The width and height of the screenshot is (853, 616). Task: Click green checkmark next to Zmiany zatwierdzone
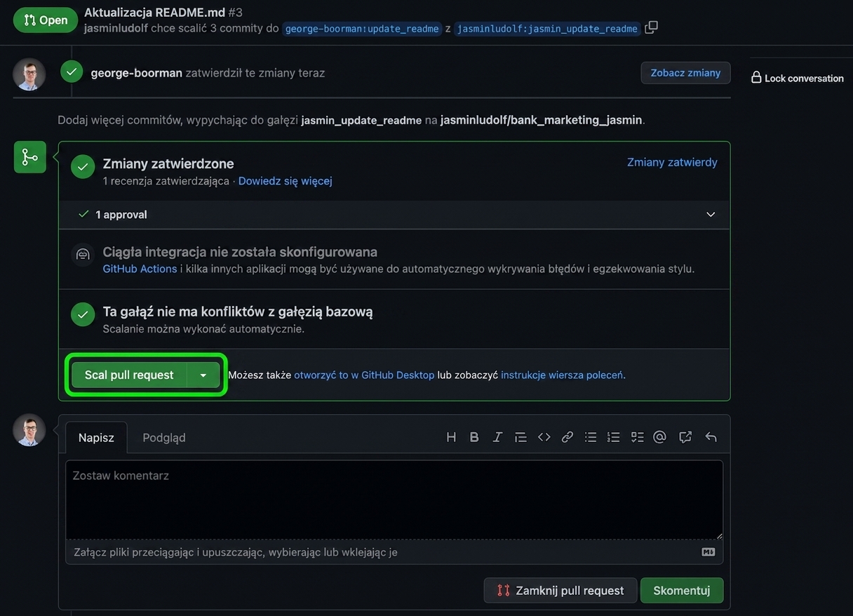(83, 167)
